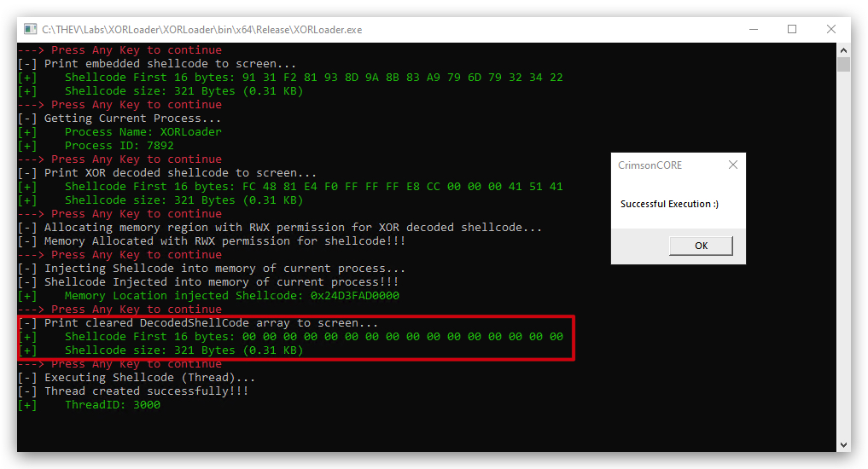Click 'Process Name: XORLoader' line
The height and width of the screenshot is (469, 868).
119,132
